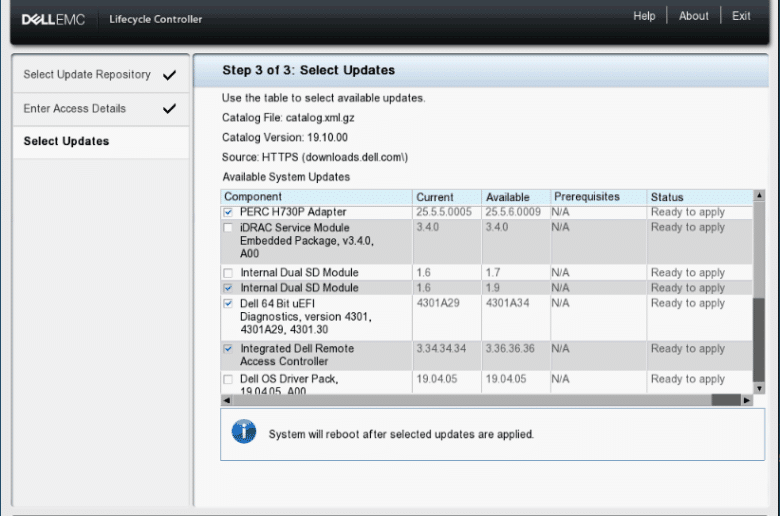Viewport: 780px width, 516px height.
Task: Click the Available column header
Action: pos(516,197)
